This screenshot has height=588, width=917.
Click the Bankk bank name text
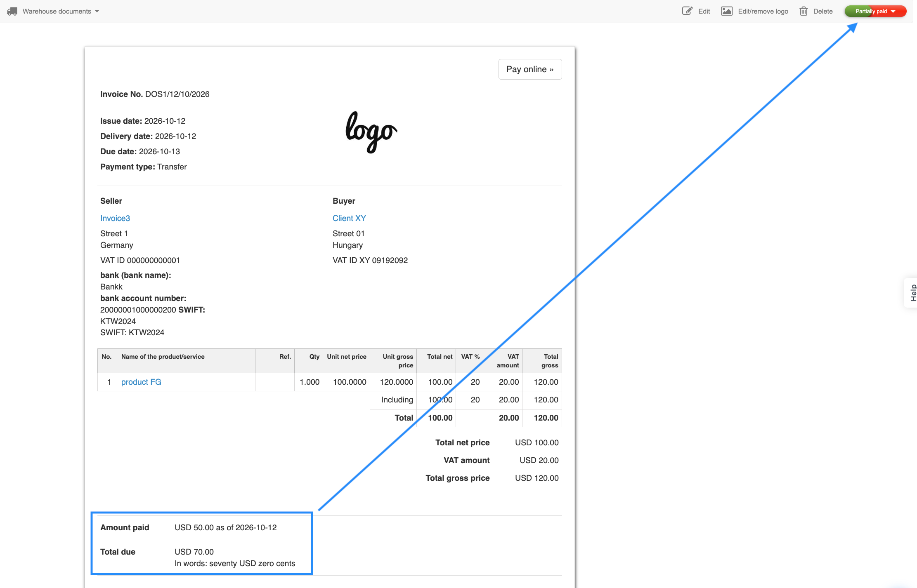coord(111,287)
